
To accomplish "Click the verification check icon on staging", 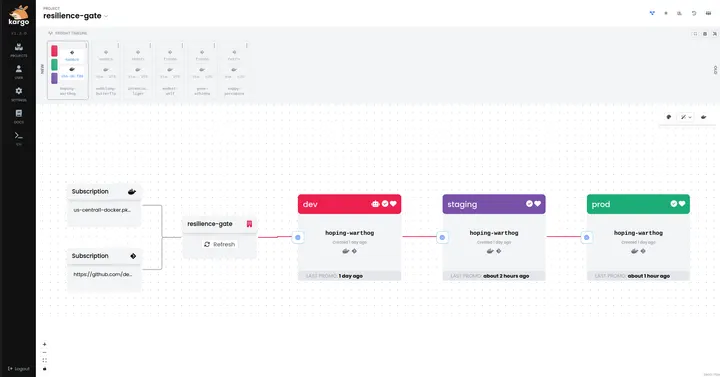I will pos(529,203).
